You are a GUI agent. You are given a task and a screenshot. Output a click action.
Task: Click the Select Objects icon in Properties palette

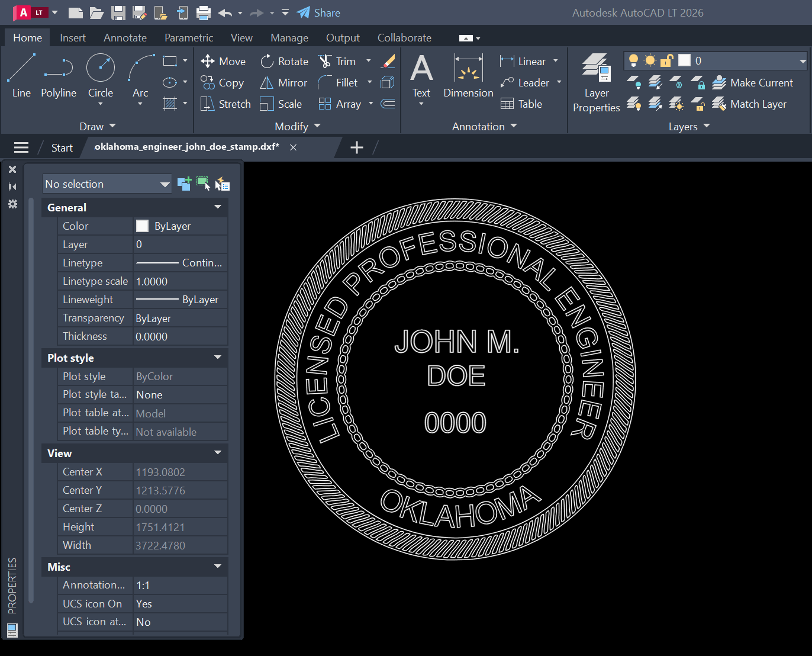[203, 184]
